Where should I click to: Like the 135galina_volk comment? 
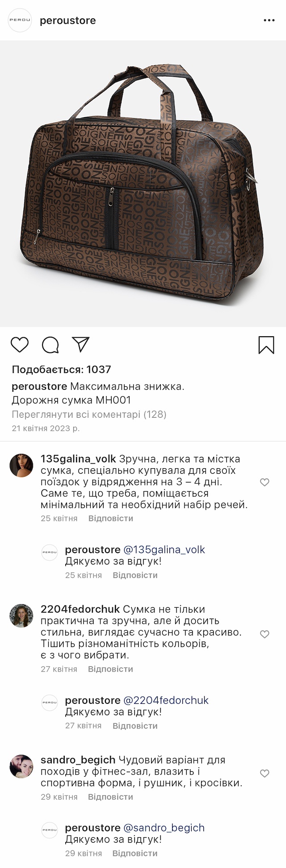(265, 482)
